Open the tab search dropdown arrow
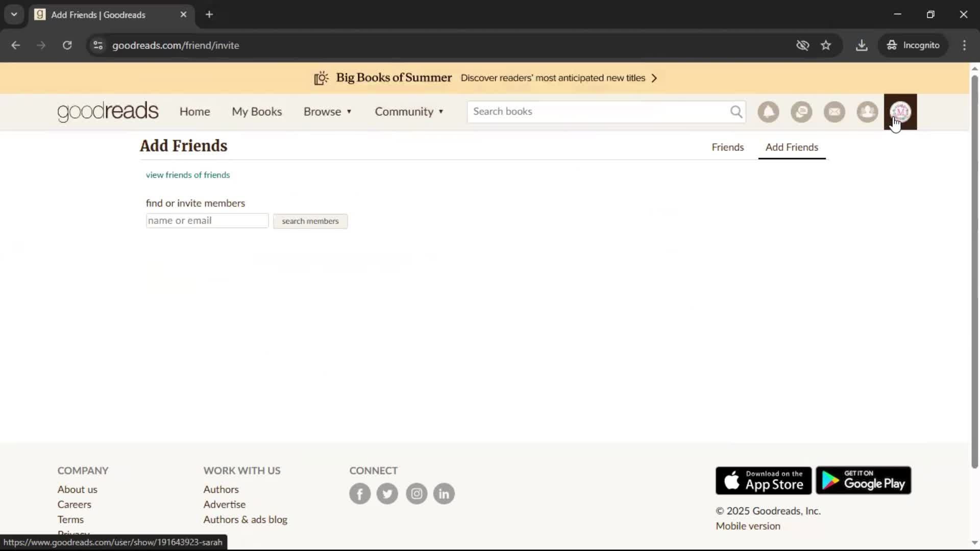The image size is (980, 551). point(14,14)
